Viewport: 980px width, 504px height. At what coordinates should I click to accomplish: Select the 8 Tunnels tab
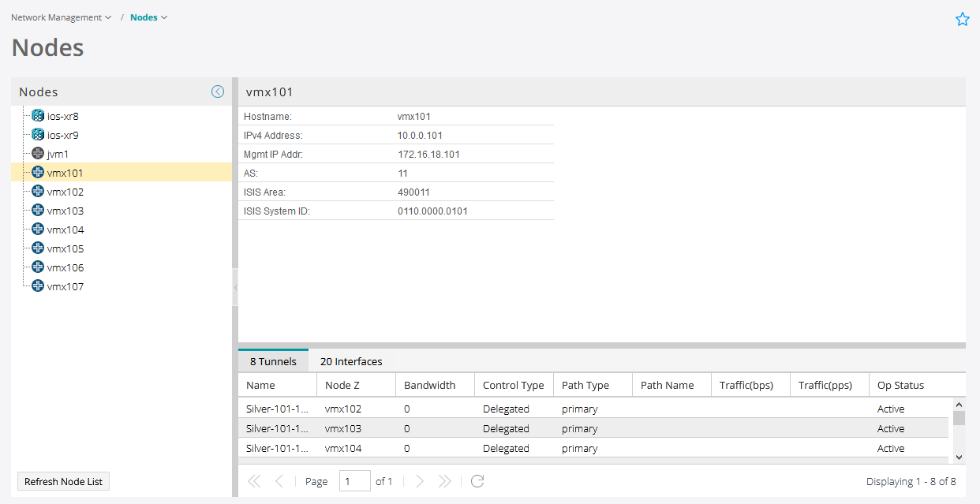point(272,361)
